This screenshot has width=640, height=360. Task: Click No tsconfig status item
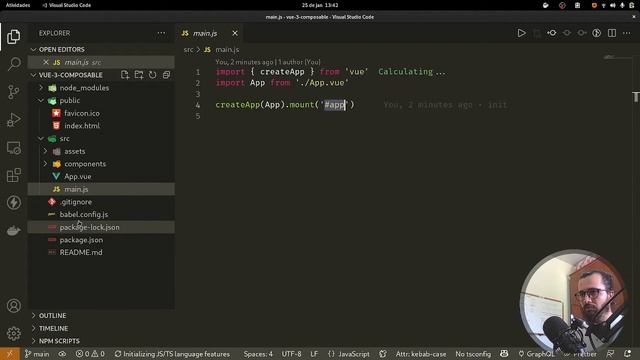coord(473,354)
